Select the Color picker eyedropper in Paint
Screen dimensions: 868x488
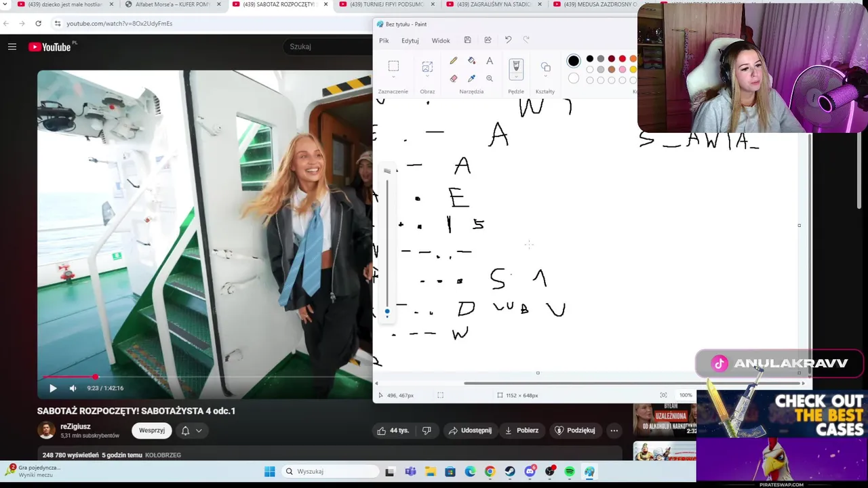pyautogui.click(x=472, y=78)
